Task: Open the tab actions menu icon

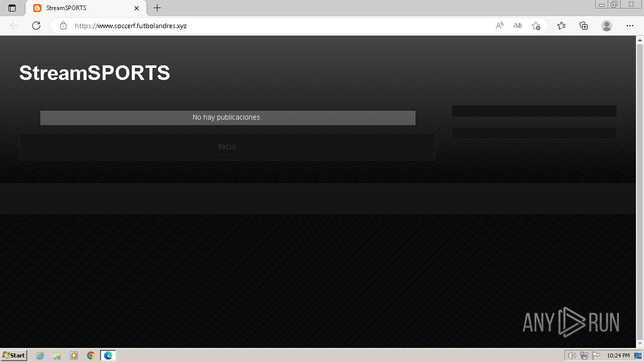Action: pos(12,8)
